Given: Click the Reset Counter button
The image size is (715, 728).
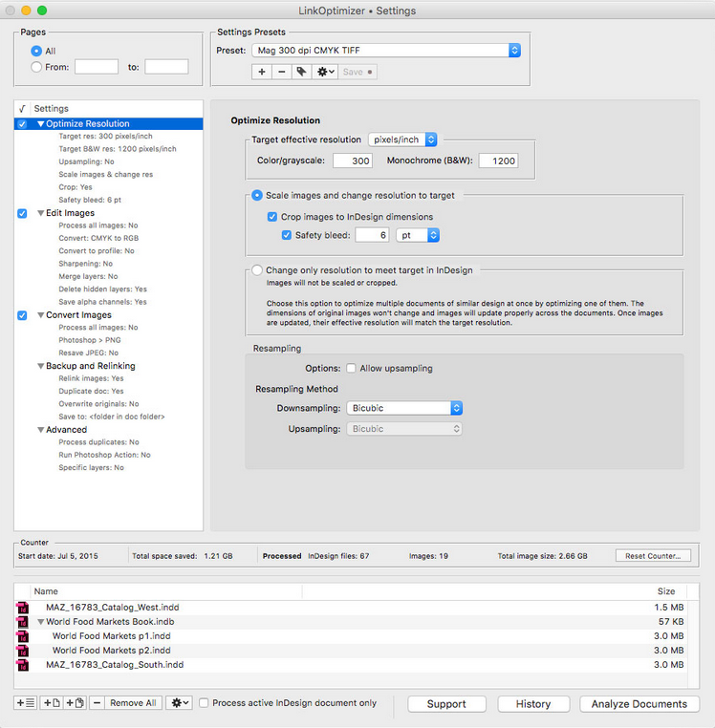Looking at the screenshot, I should (653, 555).
